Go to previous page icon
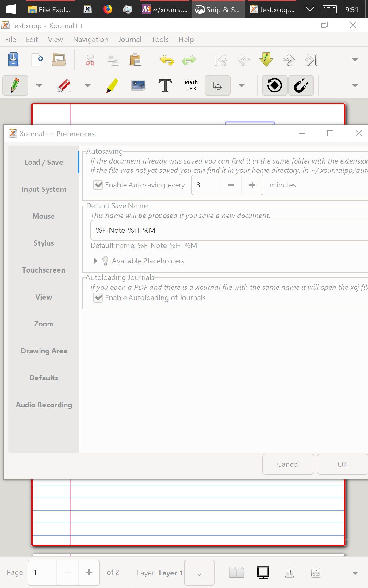This screenshot has height=588, width=368. pos(243,60)
